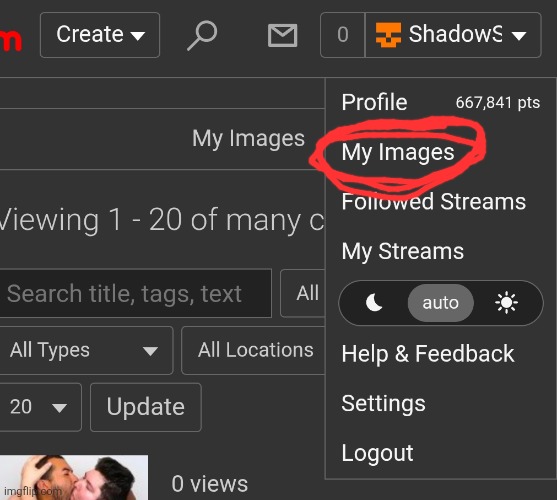Select the auto theme option

(440, 303)
